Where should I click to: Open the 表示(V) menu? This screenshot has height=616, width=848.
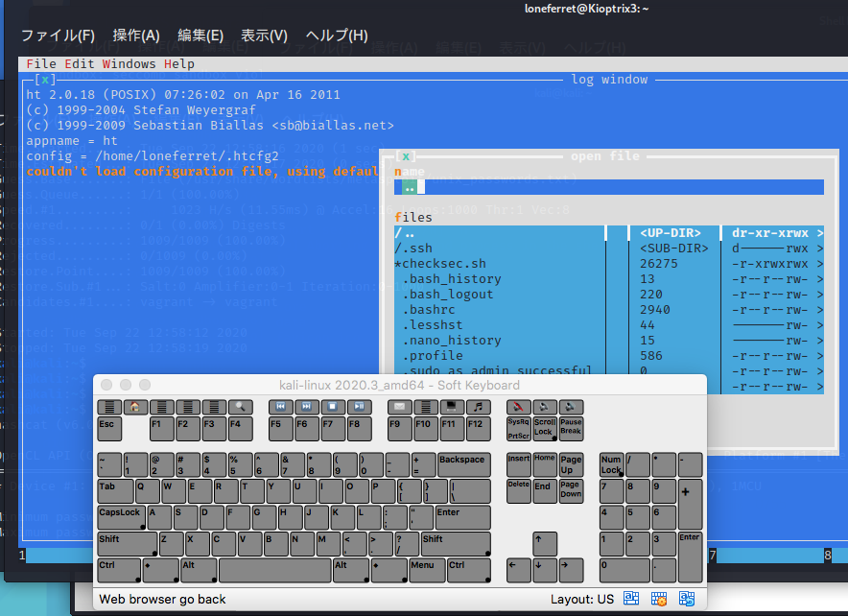pos(265,36)
